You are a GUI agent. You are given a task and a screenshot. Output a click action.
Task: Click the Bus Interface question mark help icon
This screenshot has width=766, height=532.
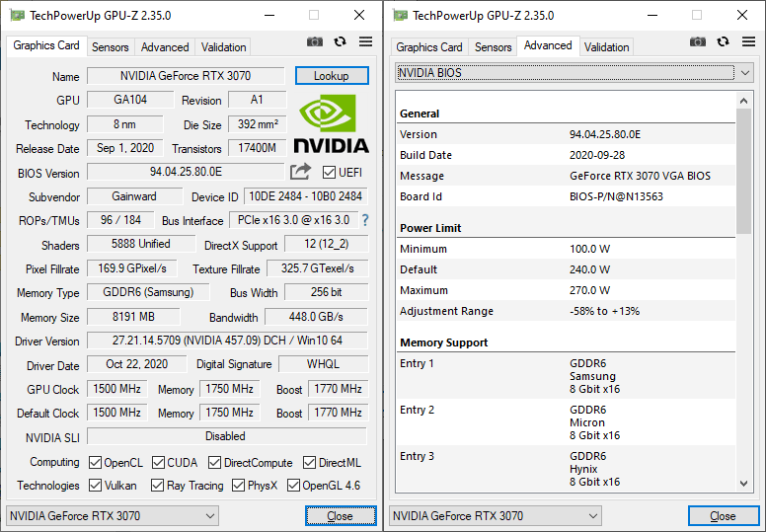pyautogui.click(x=365, y=220)
